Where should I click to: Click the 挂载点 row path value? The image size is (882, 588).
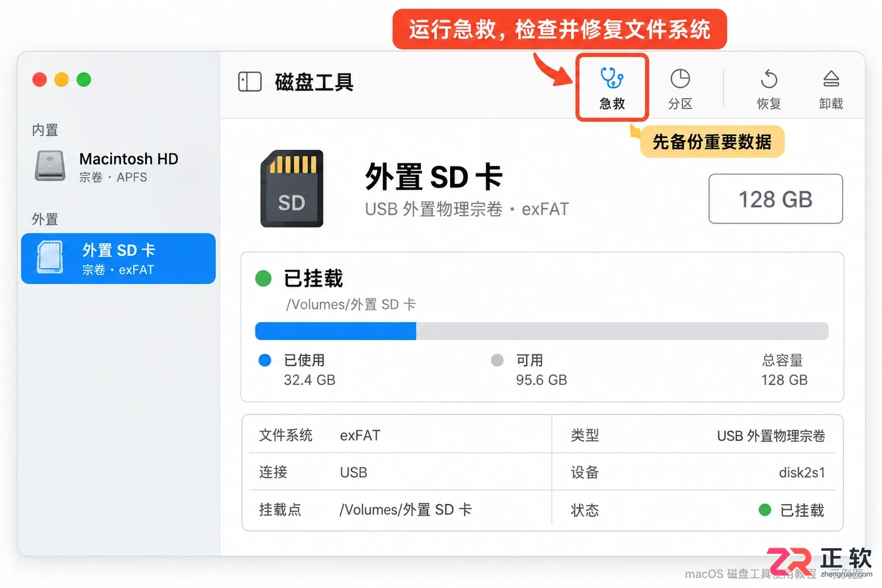[405, 510]
